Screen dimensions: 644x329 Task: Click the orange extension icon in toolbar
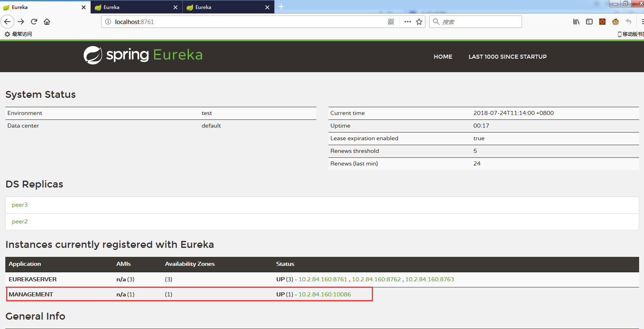click(602, 22)
